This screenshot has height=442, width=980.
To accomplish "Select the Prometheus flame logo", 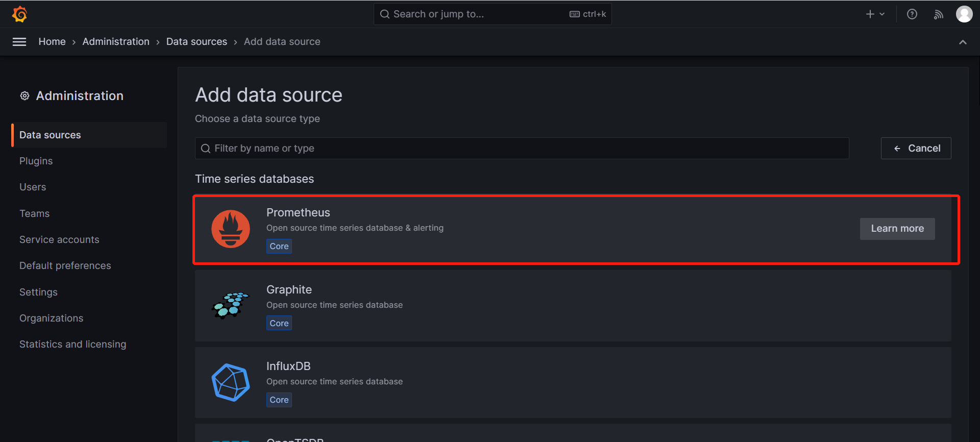I will [x=231, y=229].
